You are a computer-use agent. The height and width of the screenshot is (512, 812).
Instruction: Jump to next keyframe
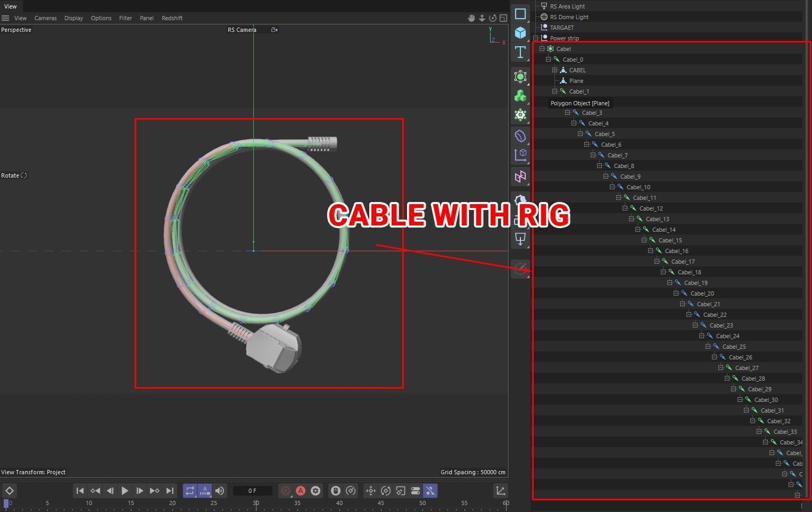click(x=154, y=491)
